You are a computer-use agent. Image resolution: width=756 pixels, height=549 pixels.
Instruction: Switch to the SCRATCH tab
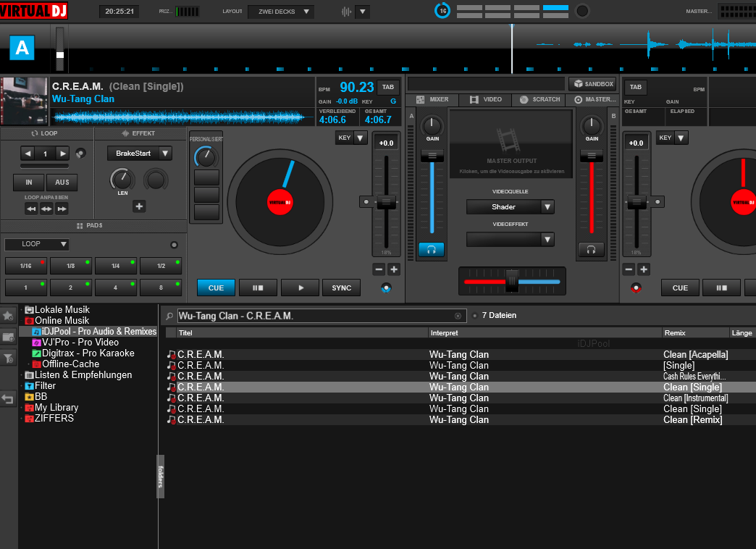click(540, 99)
